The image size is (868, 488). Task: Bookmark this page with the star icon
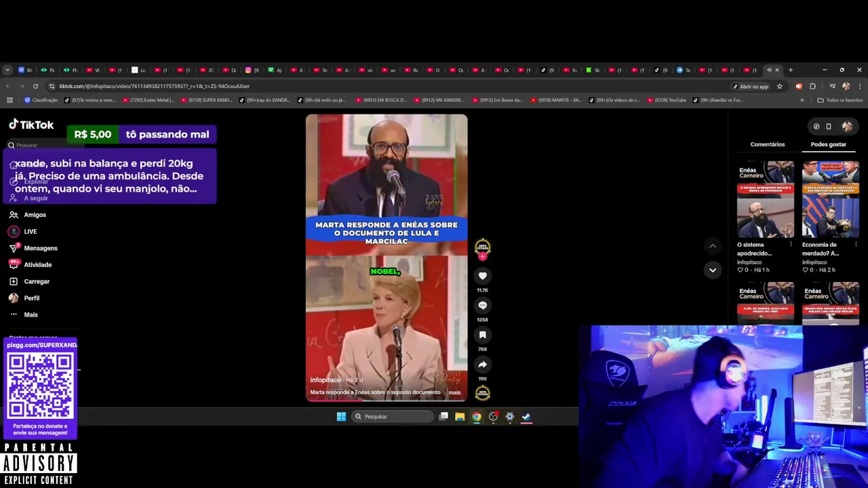coord(779,86)
